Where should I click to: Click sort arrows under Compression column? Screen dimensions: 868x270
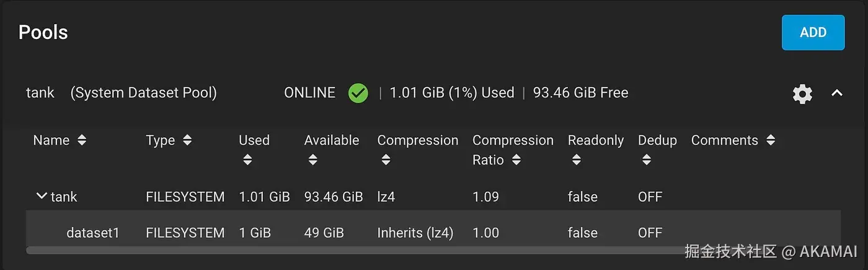point(386,160)
